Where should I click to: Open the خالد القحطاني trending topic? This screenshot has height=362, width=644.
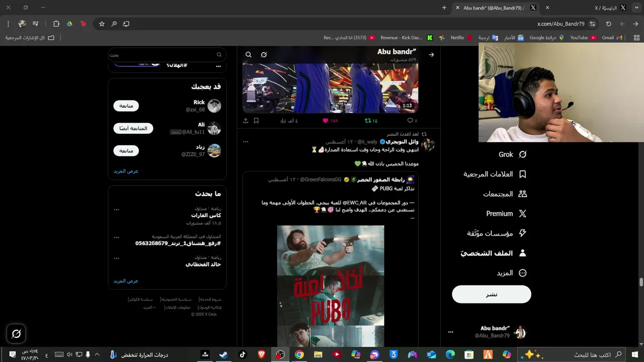coord(203,264)
